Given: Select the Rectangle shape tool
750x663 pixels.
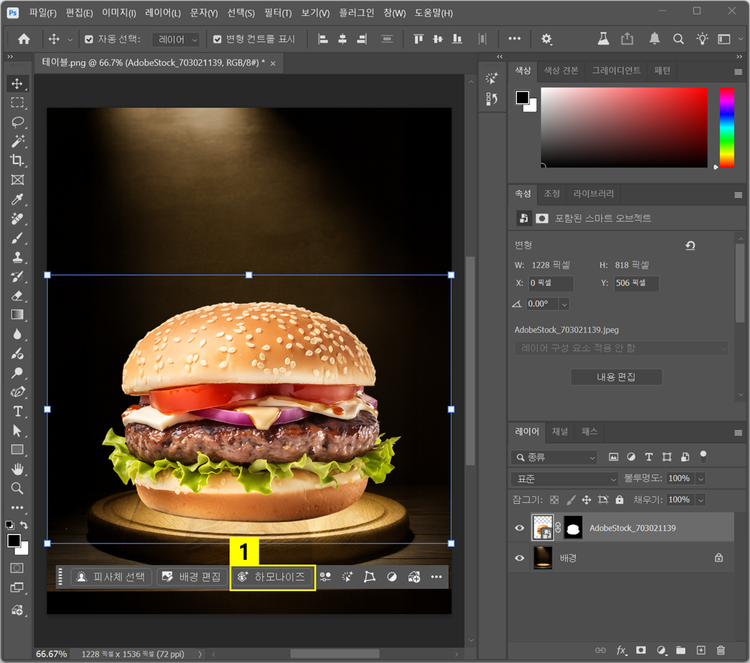Looking at the screenshot, I should [17, 450].
